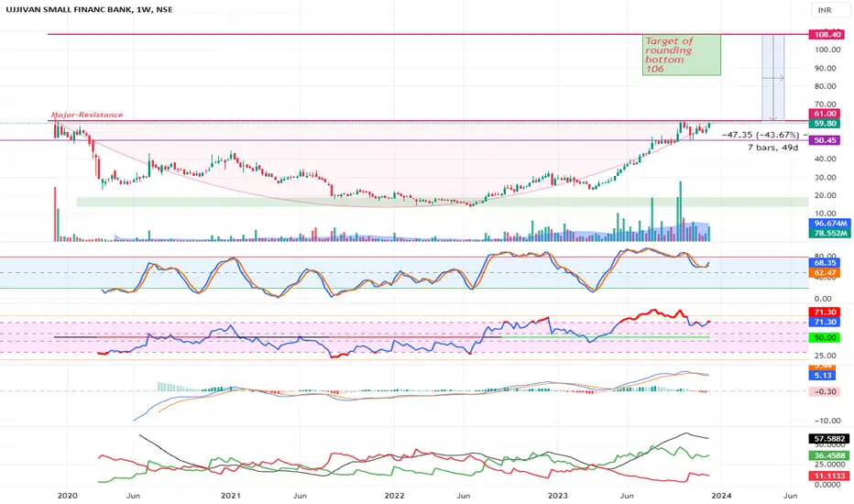Click the 59.80 current price label
Screen dimensions: 854x504
825,123
